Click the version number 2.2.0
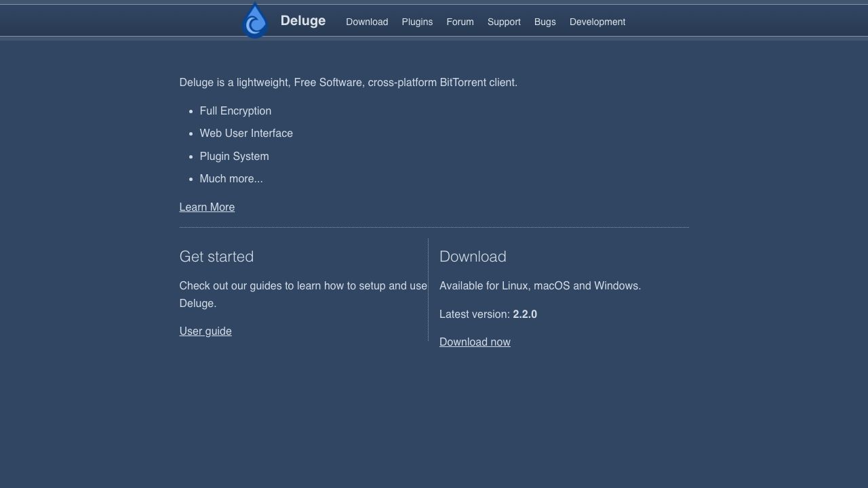This screenshot has height=488, width=868. tap(525, 314)
